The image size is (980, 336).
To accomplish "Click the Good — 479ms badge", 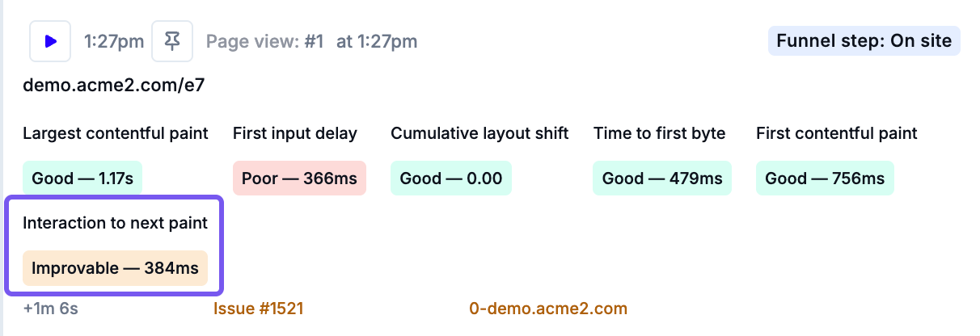I will 662,178.
